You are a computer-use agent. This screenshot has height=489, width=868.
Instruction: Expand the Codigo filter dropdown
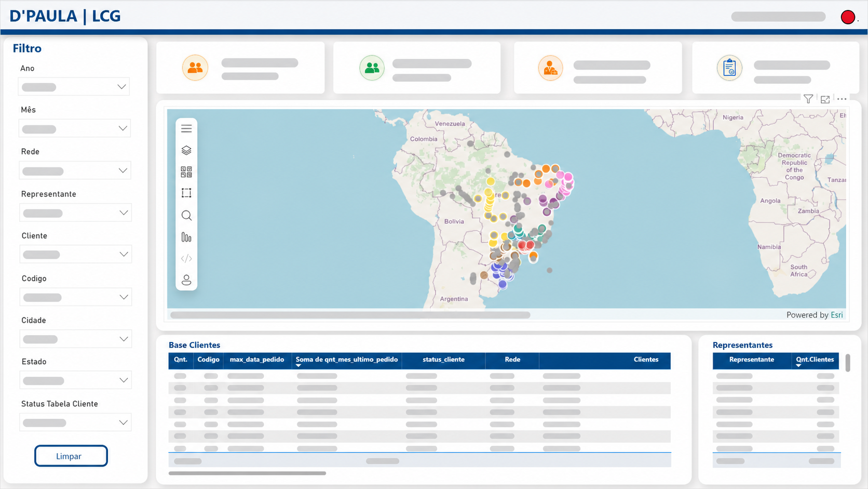pyautogui.click(x=76, y=297)
